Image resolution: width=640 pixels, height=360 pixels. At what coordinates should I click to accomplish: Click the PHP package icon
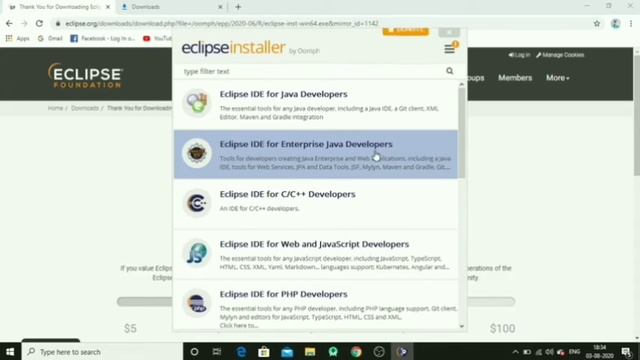[x=197, y=303]
